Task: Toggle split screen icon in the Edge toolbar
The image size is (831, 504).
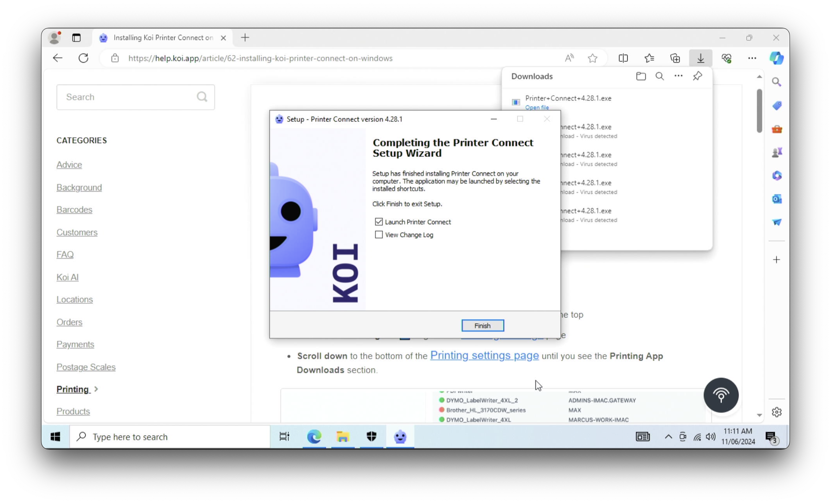Action: pos(623,58)
